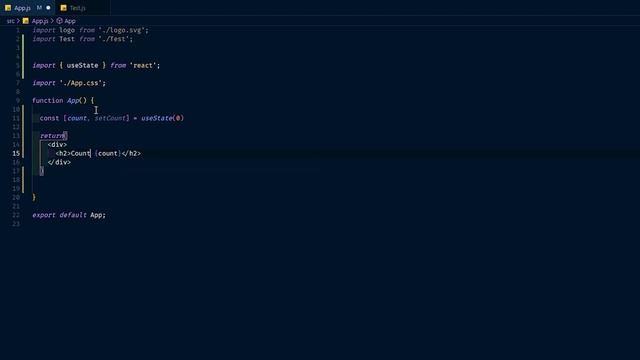Screen dimensions: 640x360
Task: Click 'App;' on export line
Action: (x=98, y=215)
